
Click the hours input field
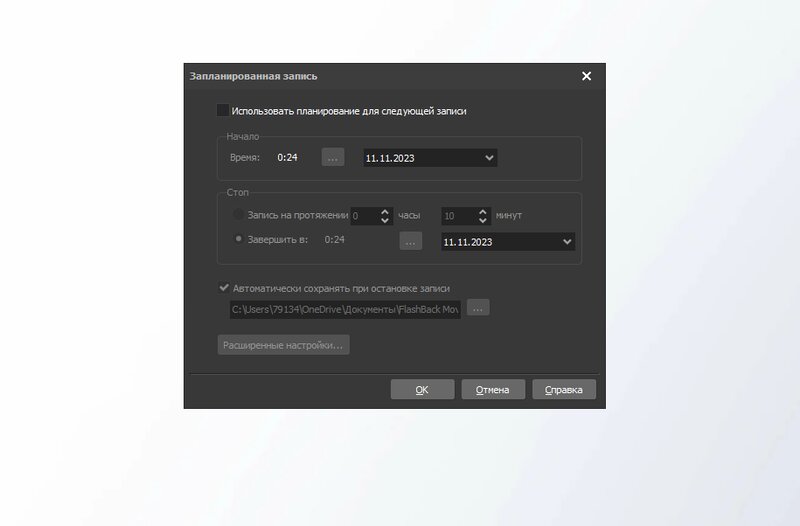tap(365, 216)
